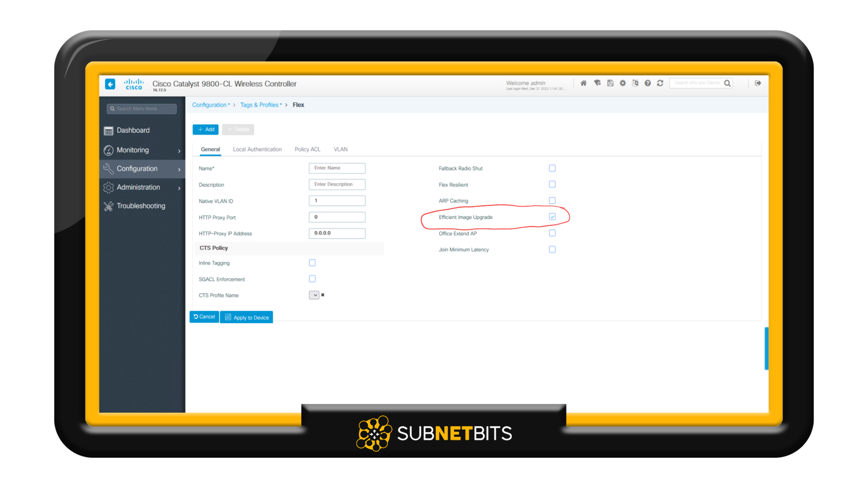Toggle SGACL Enforcement checkbox
Viewport: 868px width, 488px height.
coord(312,279)
